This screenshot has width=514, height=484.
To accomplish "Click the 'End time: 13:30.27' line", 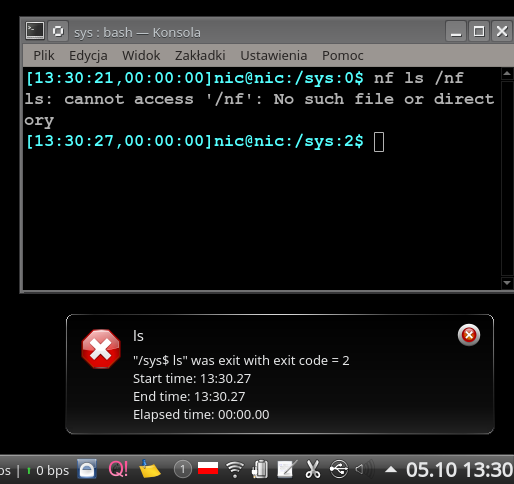I will coord(189,396).
